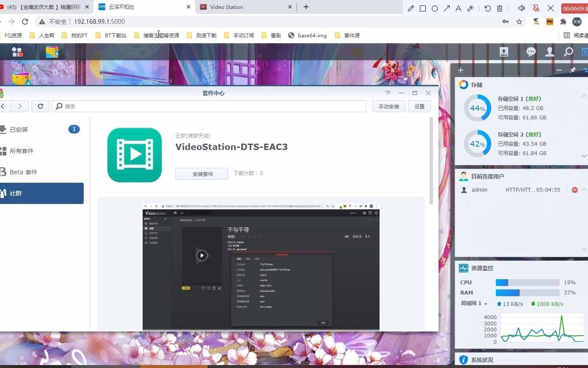Collapse the connected users widget with up arrow
The height and width of the screenshot is (368, 588).
pyautogui.click(x=584, y=190)
